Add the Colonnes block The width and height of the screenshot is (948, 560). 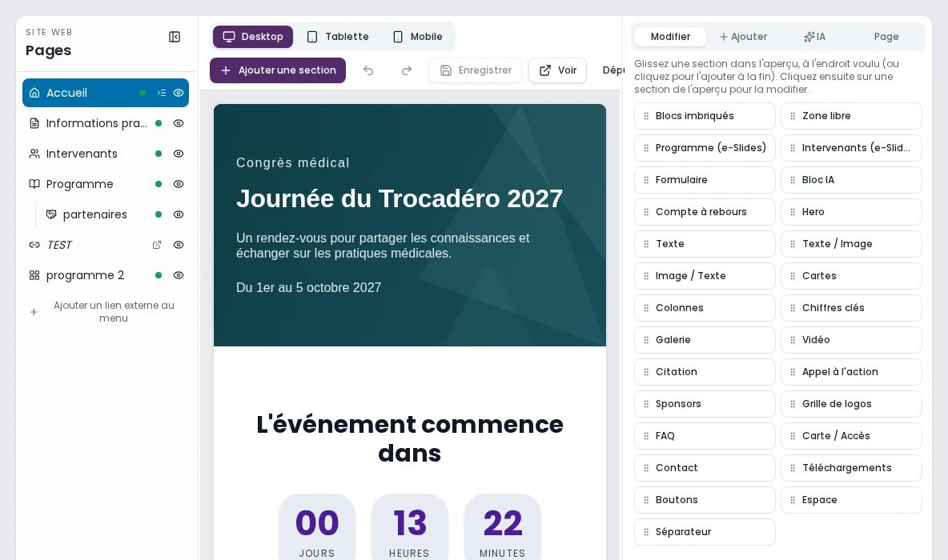[x=705, y=308]
